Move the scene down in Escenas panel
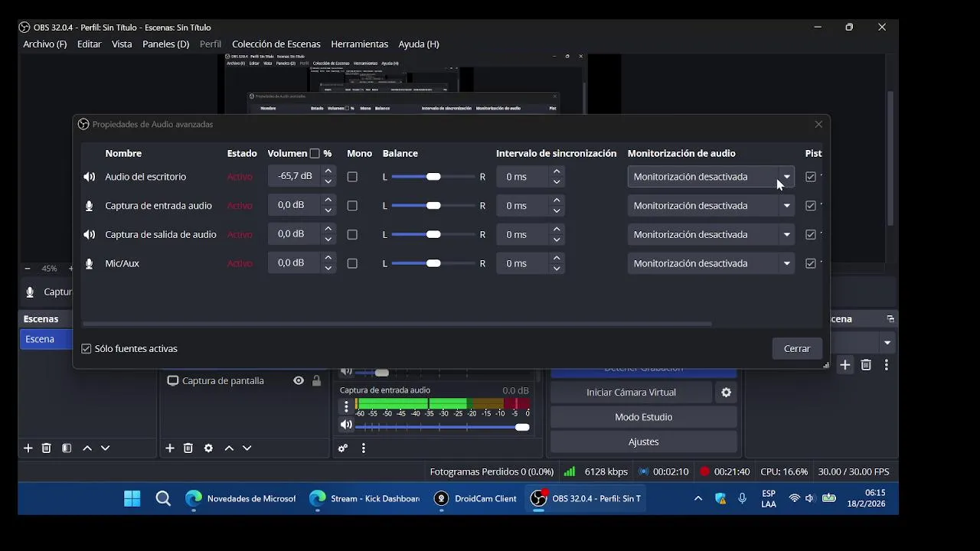The width and height of the screenshot is (980, 551). [x=106, y=448]
